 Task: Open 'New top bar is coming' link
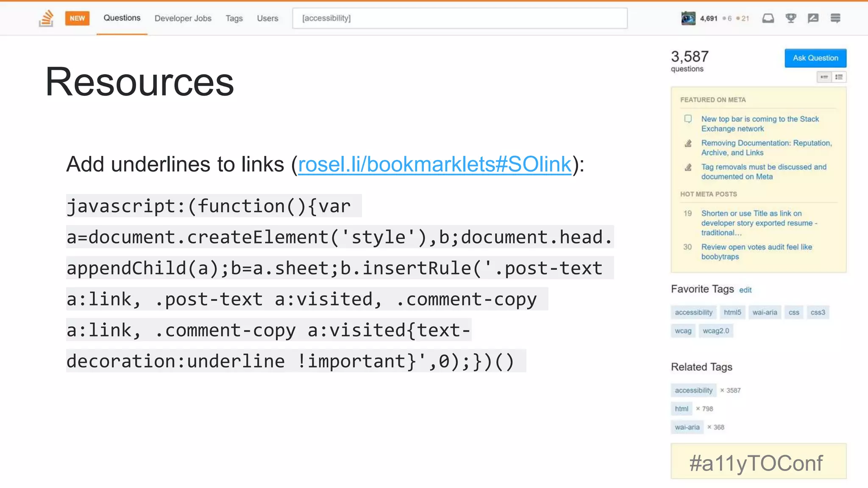point(760,124)
